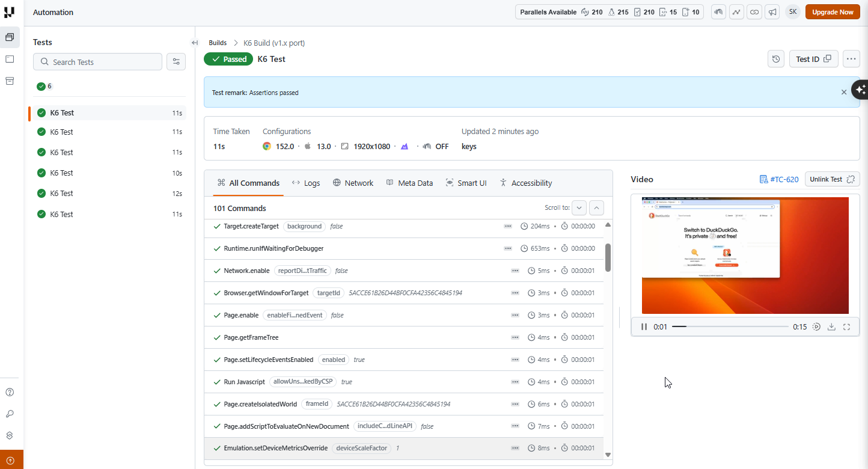Viewport: 868px width, 469px height.
Task: Click the DuckDuckGo video preview
Action: coord(745,256)
